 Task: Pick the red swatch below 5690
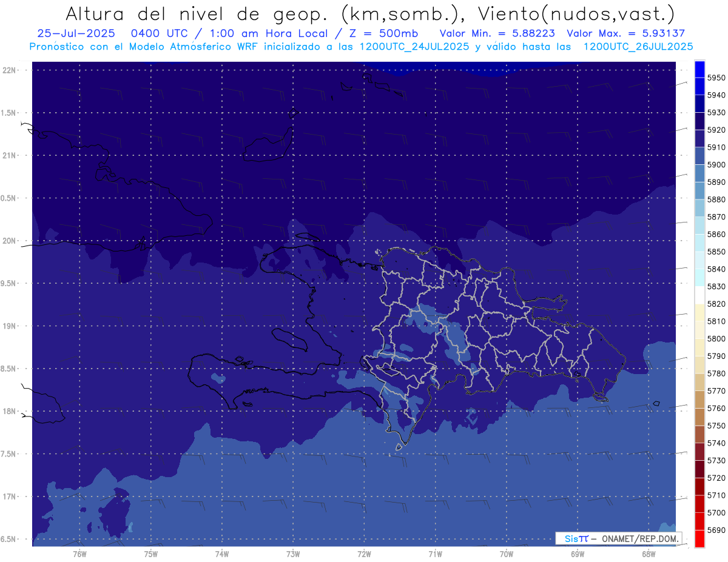point(699,538)
